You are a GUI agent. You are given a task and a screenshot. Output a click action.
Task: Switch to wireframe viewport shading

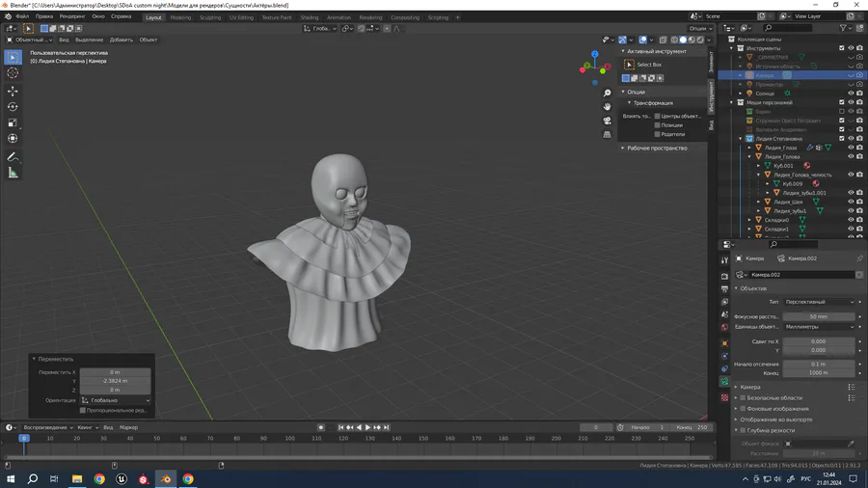click(674, 40)
